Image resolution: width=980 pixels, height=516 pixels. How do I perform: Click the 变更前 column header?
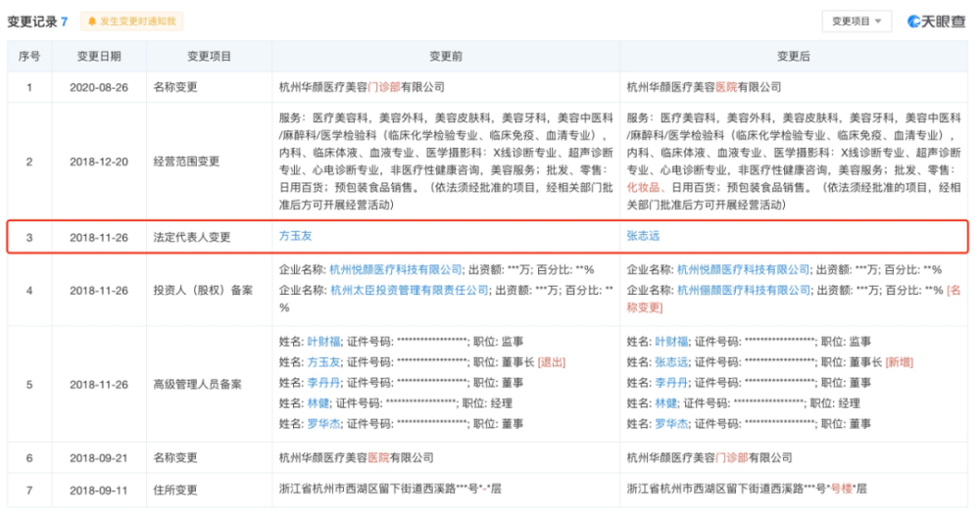pos(446,56)
